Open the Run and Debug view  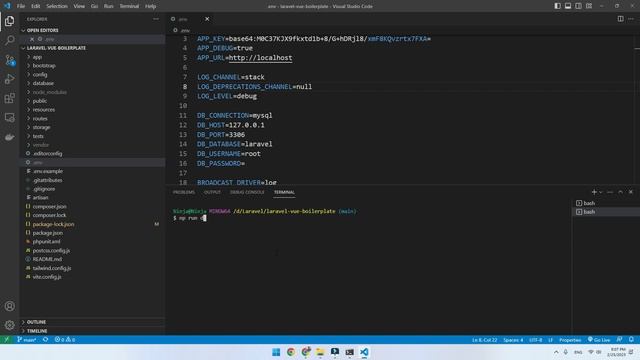tap(9, 79)
